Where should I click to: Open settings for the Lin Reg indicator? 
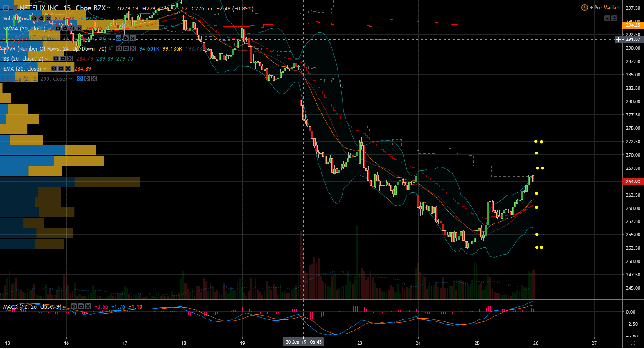tap(87, 78)
